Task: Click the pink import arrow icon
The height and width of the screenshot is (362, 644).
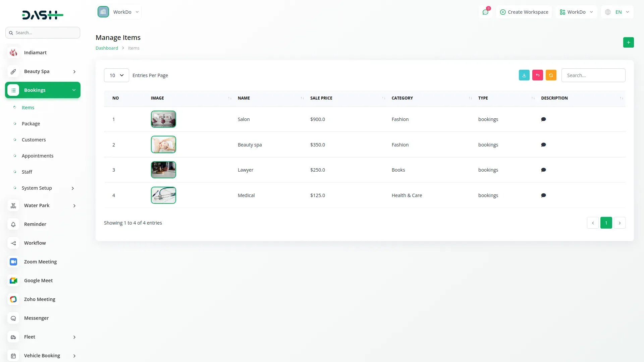Action: (537, 75)
